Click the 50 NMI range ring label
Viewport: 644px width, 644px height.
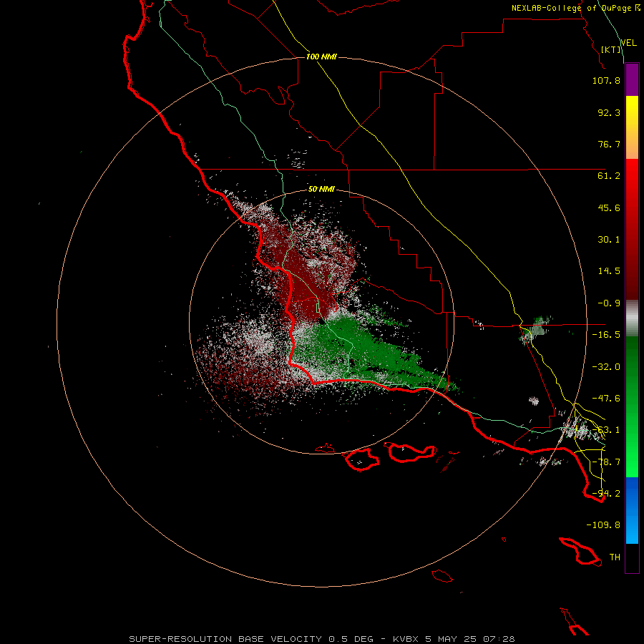tap(321, 190)
